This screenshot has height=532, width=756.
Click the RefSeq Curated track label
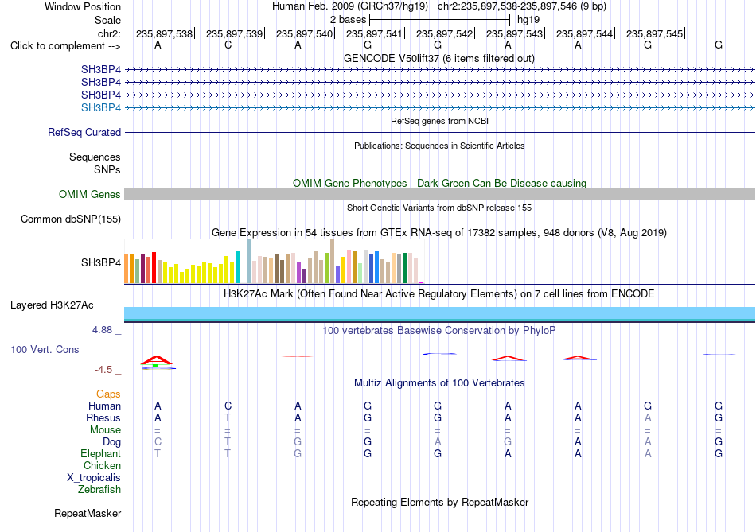tap(84, 132)
